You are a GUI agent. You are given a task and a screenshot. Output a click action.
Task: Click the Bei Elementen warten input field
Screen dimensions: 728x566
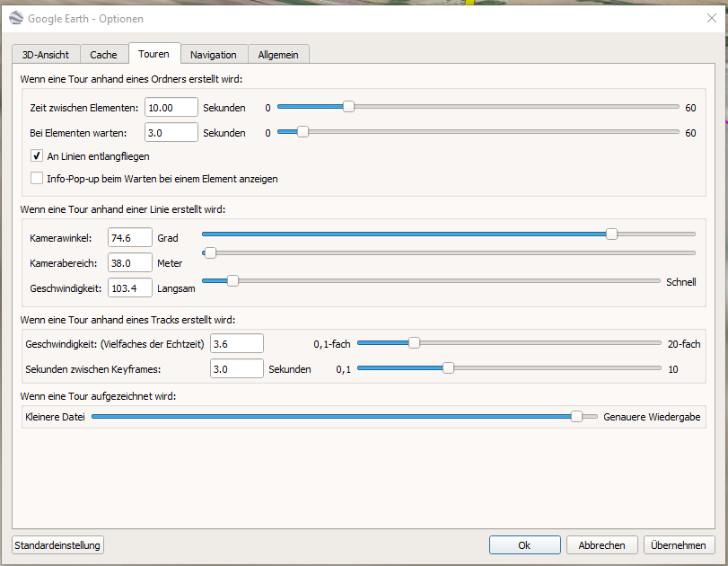click(171, 132)
